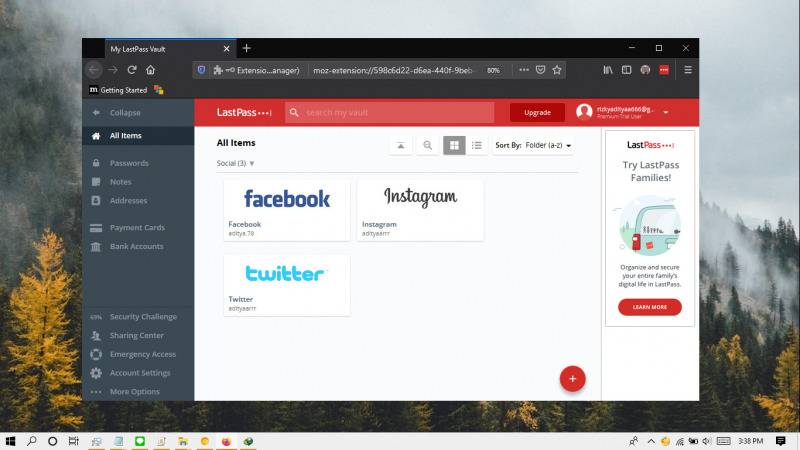Open the Facebook vault item
Viewport: 800px width, 450px height.
tap(287, 210)
